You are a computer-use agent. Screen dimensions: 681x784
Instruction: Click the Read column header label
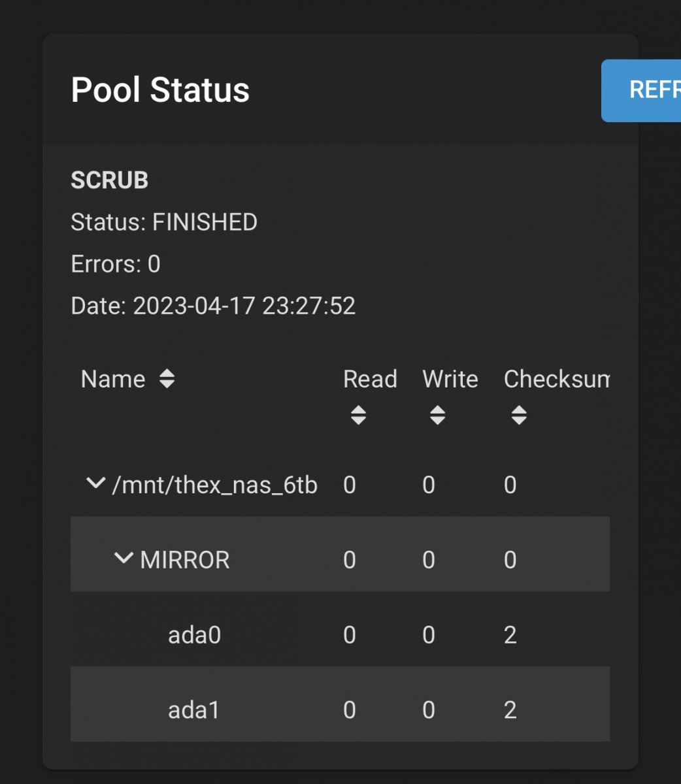pyautogui.click(x=370, y=379)
